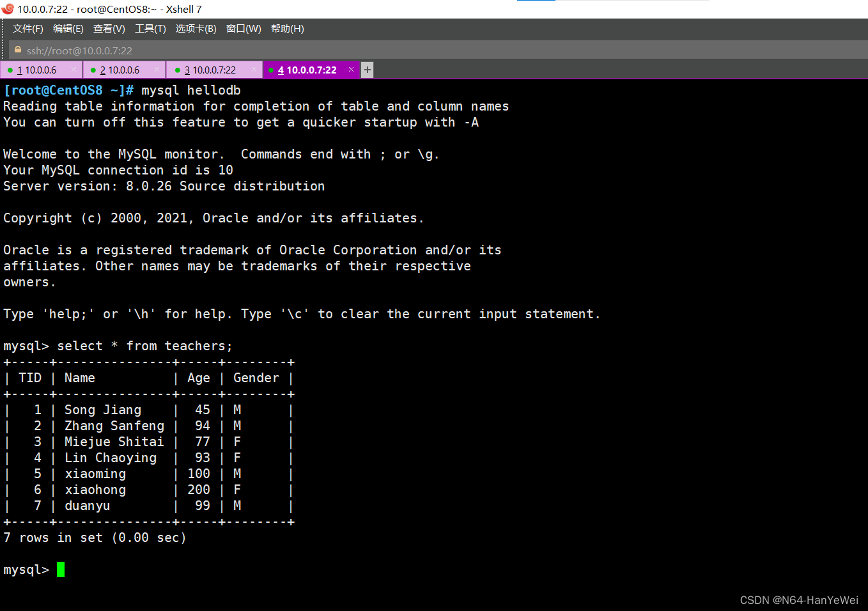Open the 查看(V) menu

coord(109,29)
